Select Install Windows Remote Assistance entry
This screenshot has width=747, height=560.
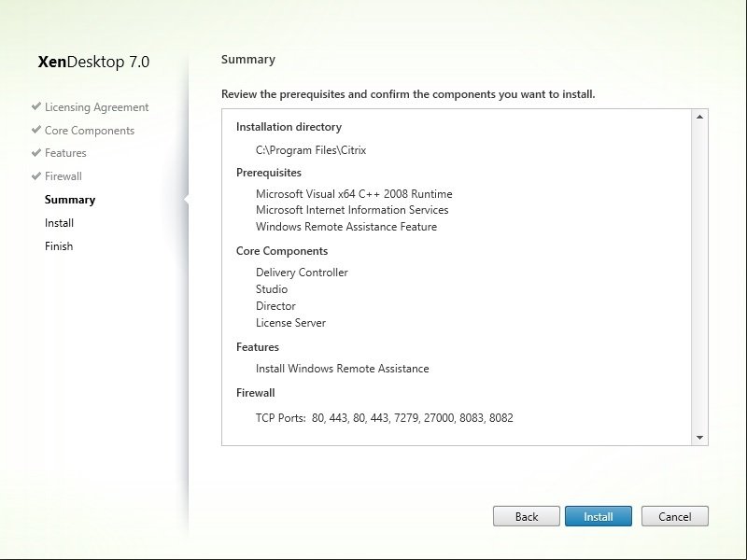click(x=342, y=369)
